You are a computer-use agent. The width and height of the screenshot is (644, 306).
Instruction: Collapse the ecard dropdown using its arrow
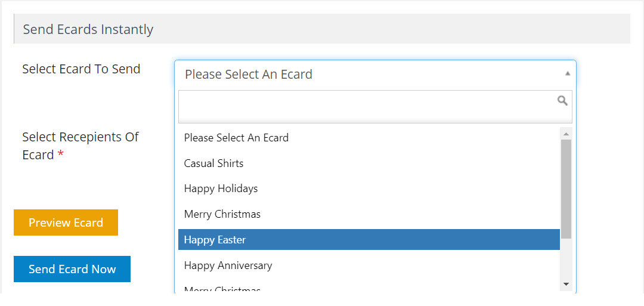pyautogui.click(x=567, y=73)
